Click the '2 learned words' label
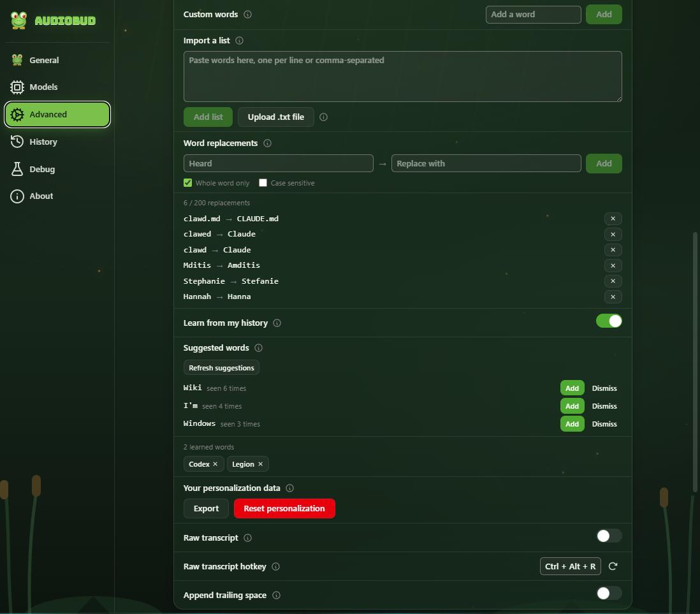This screenshot has height=614, width=700. [x=208, y=447]
